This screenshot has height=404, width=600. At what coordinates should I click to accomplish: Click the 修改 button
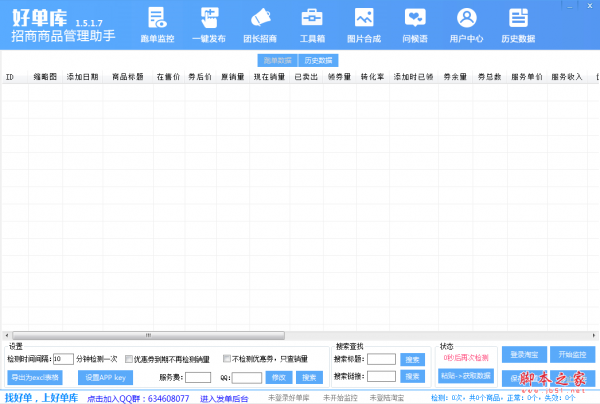(x=279, y=378)
